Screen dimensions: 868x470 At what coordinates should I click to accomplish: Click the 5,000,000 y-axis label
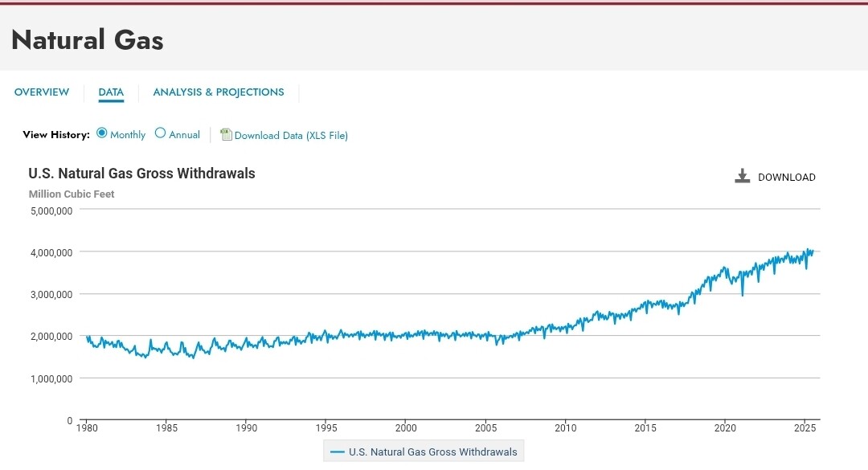[x=51, y=210]
